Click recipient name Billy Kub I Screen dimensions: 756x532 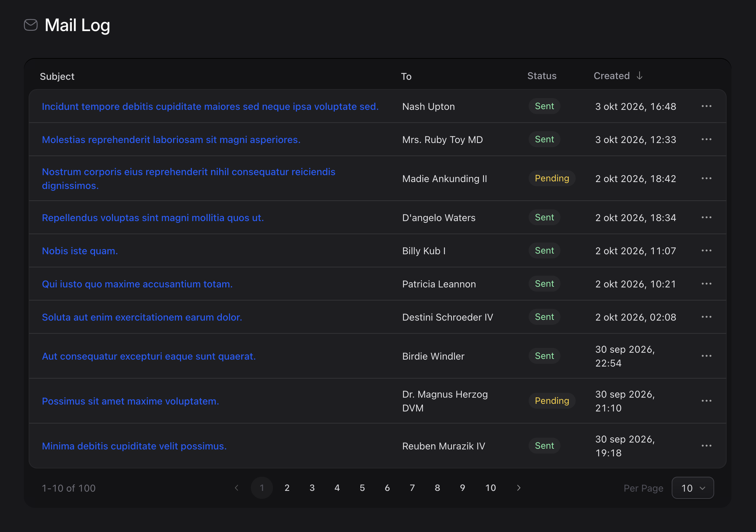[x=424, y=251]
